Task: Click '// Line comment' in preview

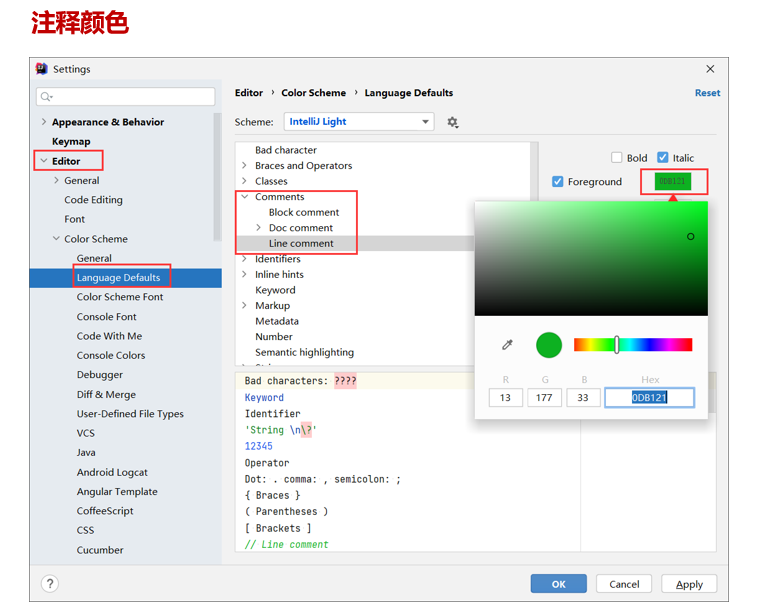Action: (286, 544)
